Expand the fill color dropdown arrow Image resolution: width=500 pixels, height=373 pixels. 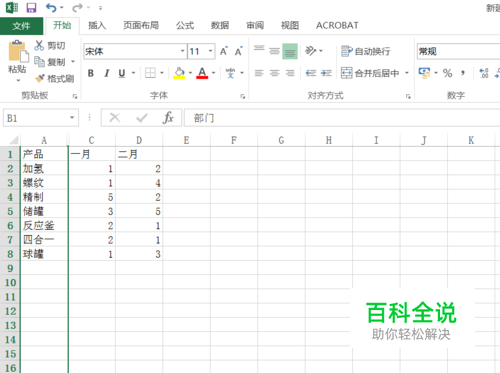click(190, 73)
